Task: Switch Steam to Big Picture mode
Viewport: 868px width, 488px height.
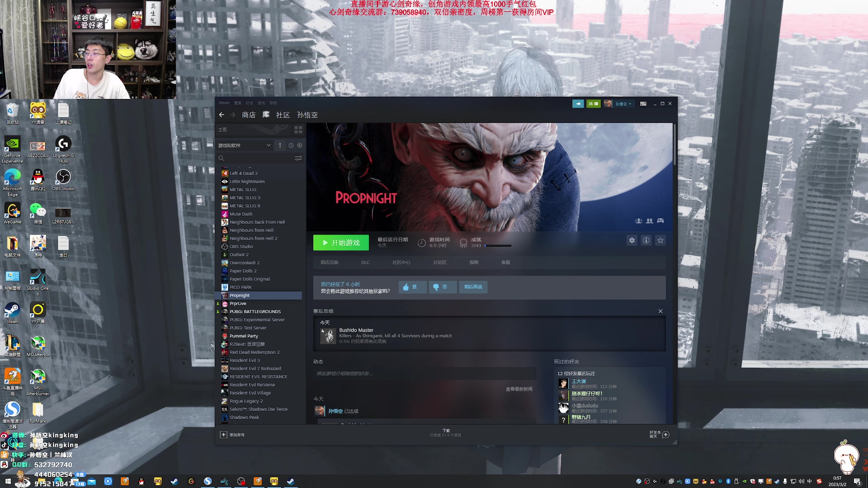Action: (643, 103)
